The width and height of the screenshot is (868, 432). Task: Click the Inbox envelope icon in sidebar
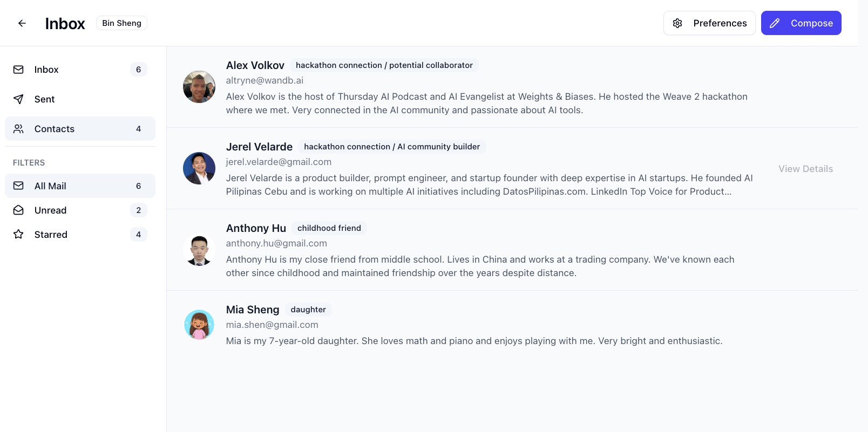click(18, 70)
